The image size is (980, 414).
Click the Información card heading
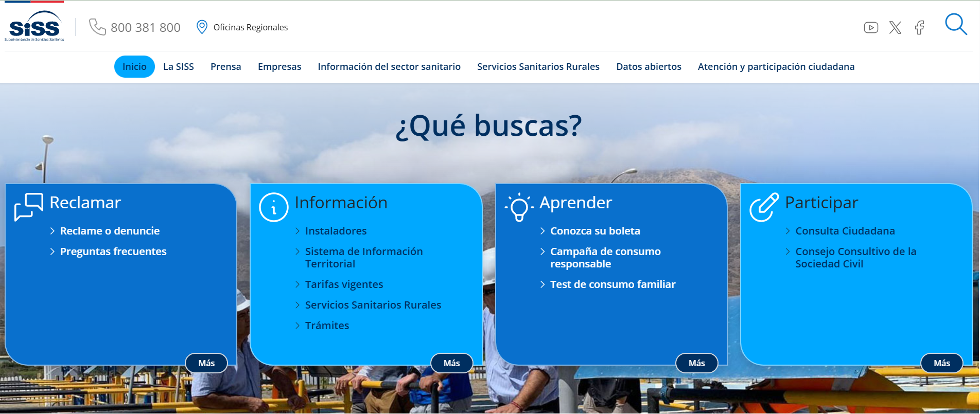pyautogui.click(x=341, y=203)
